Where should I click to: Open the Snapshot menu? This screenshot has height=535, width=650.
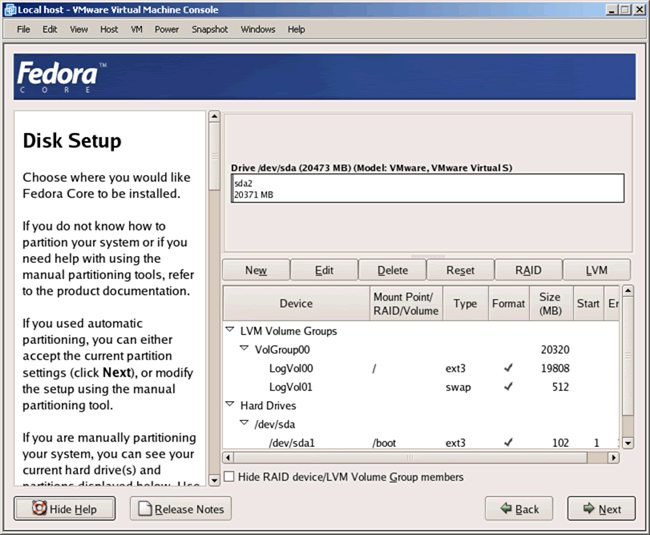pyautogui.click(x=209, y=30)
